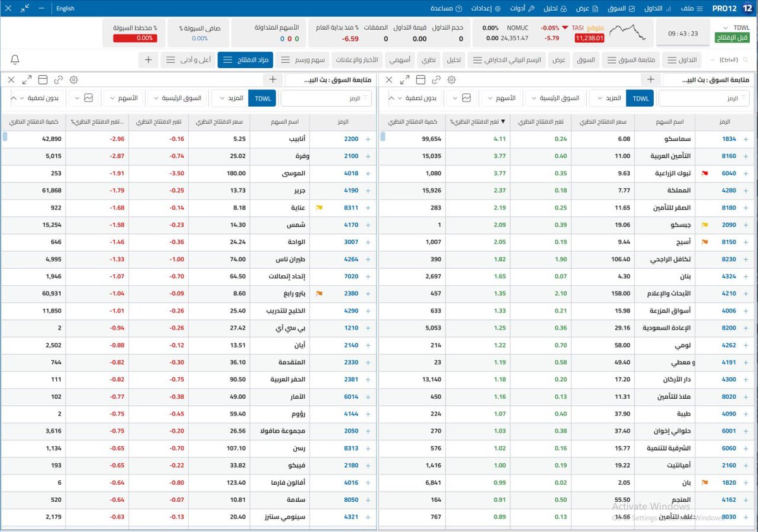Open الأسهم dropdown in the right panel

tap(502, 98)
